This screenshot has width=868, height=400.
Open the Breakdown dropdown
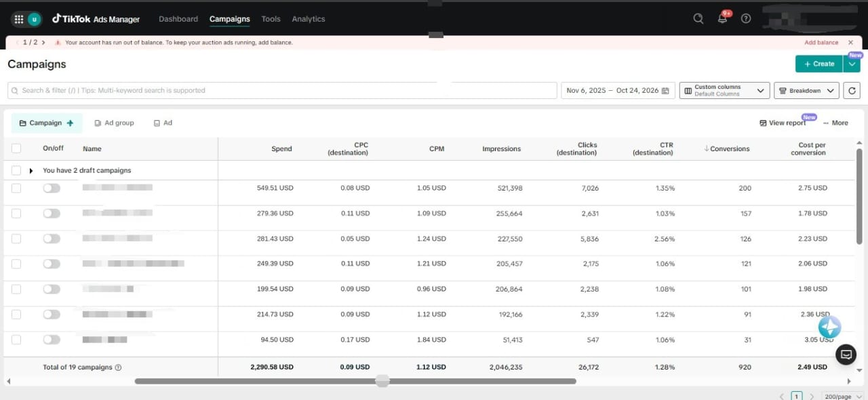pos(806,90)
